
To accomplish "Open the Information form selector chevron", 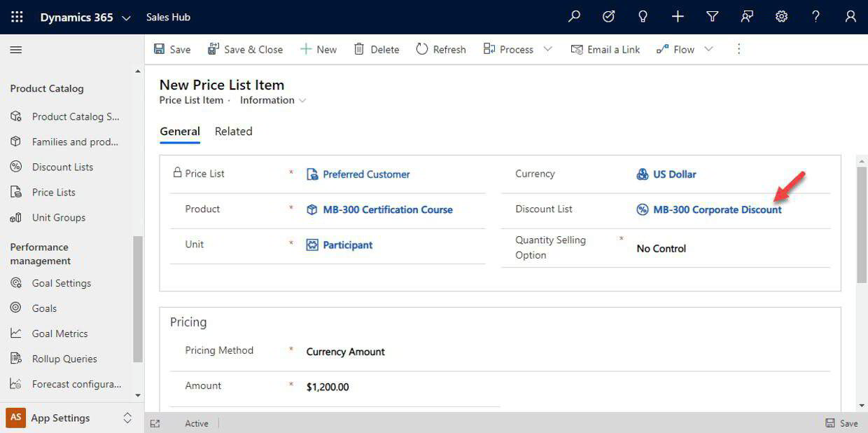I will pyautogui.click(x=302, y=100).
